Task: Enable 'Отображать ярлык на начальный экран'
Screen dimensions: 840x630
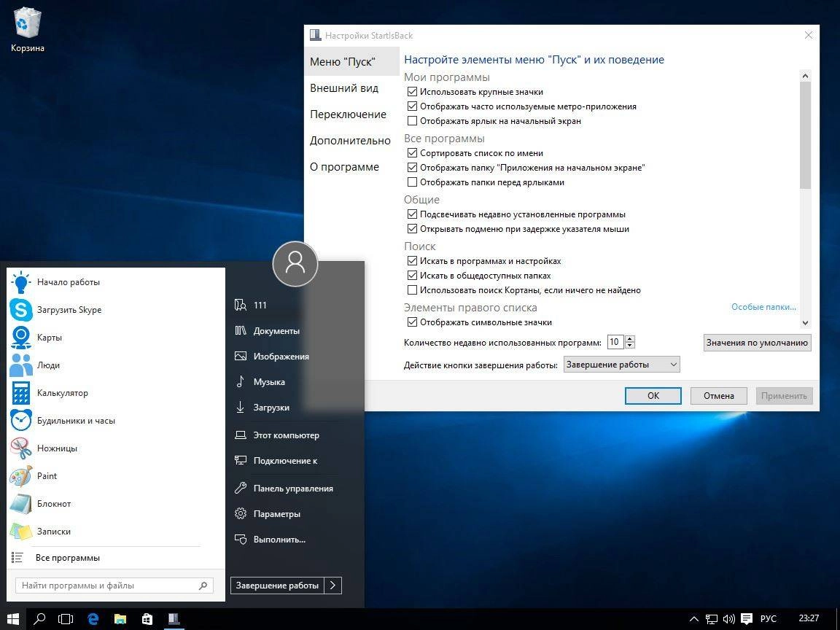Action: click(412, 120)
